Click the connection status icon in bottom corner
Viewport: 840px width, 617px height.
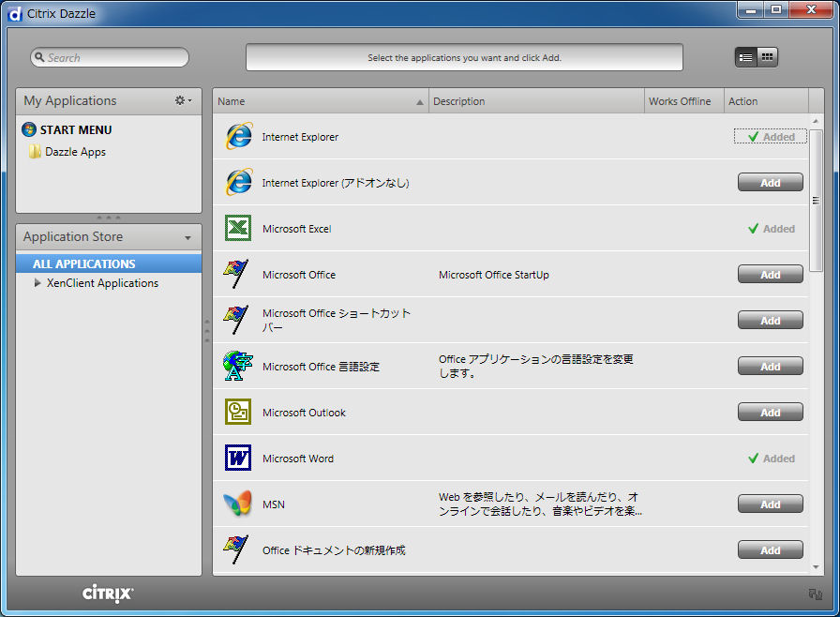tap(815, 594)
